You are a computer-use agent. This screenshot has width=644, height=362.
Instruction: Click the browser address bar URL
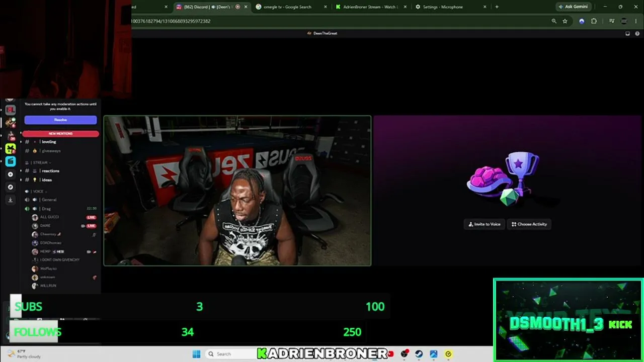(171, 21)
